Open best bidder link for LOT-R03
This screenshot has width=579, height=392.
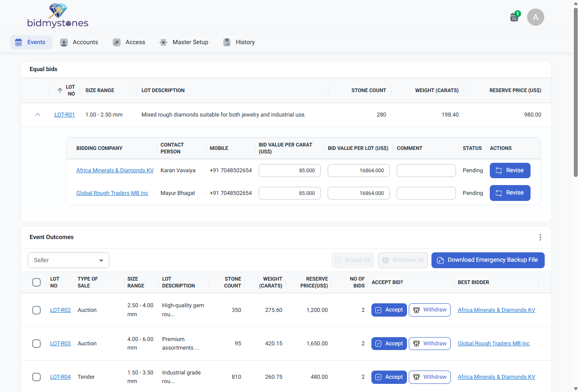(x=494, y=344)
